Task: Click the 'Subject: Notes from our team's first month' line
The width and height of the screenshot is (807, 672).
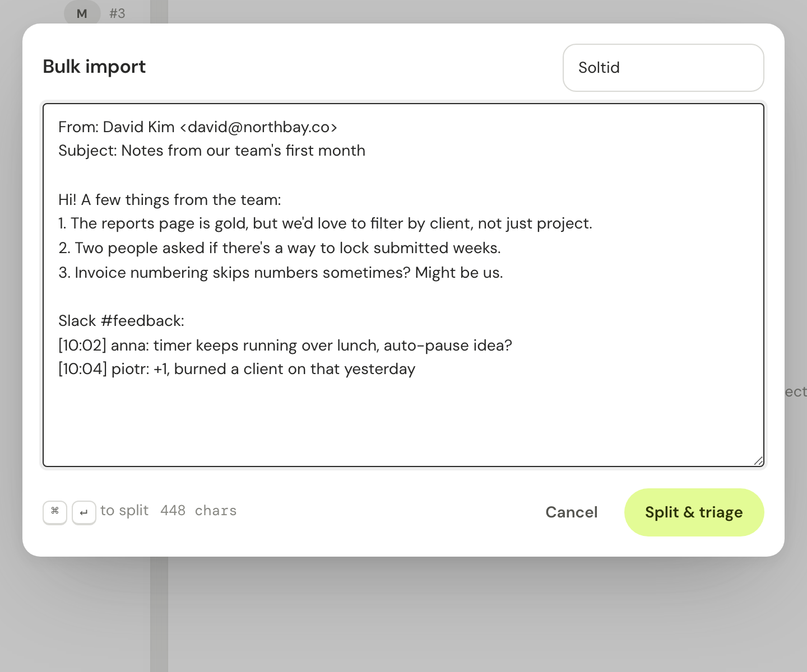Action: 212,151
